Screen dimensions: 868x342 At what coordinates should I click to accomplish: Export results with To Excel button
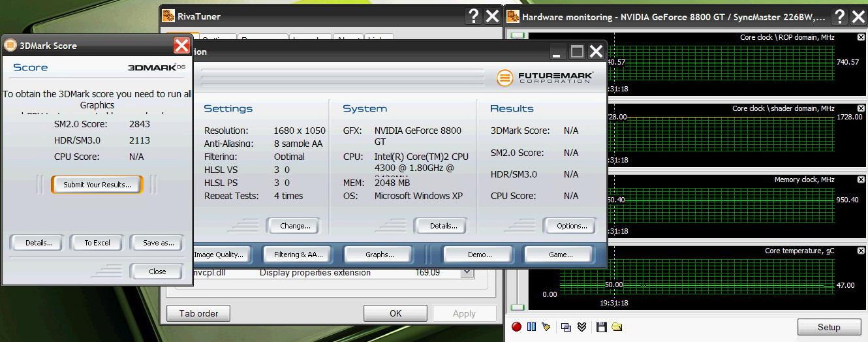(97, 243)
